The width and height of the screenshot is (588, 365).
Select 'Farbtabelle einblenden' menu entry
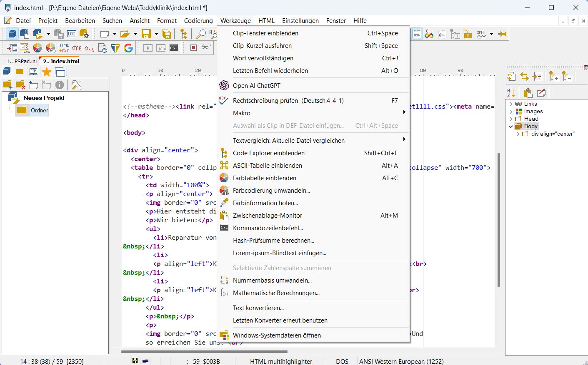(x=265, y=178)
